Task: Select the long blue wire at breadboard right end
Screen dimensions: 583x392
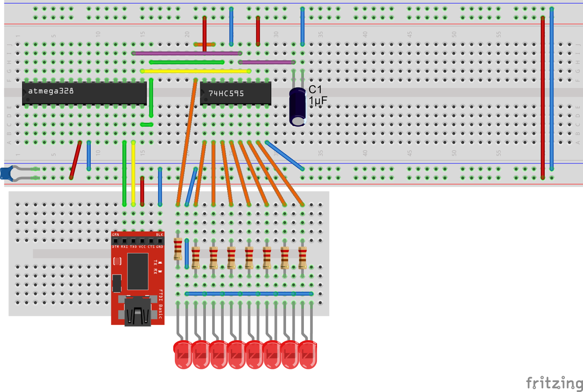Action: coord(552,89)
